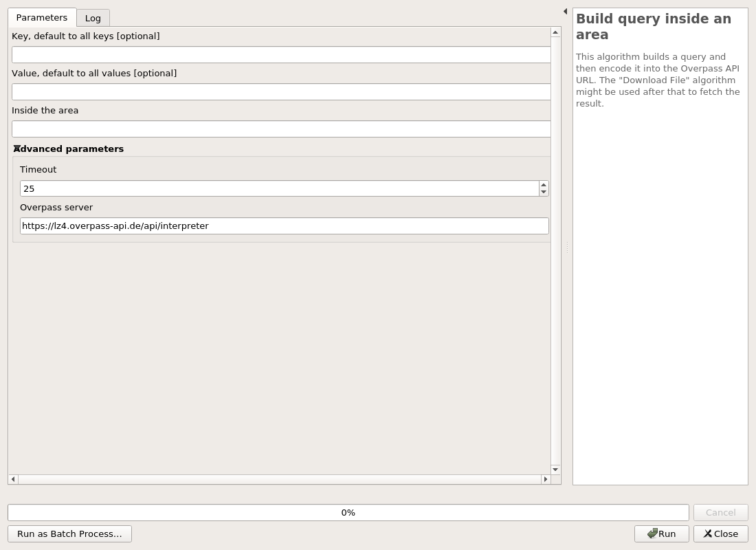Click the right horizontal scrollbar arrow
Viewport: 756px width, 550px height.
(546, 479)
